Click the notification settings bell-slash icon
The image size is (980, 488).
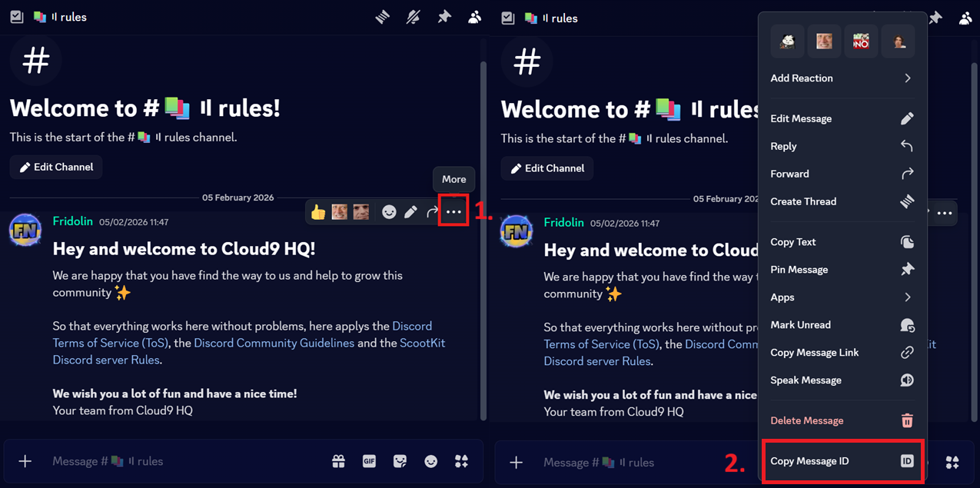point(413,17)
